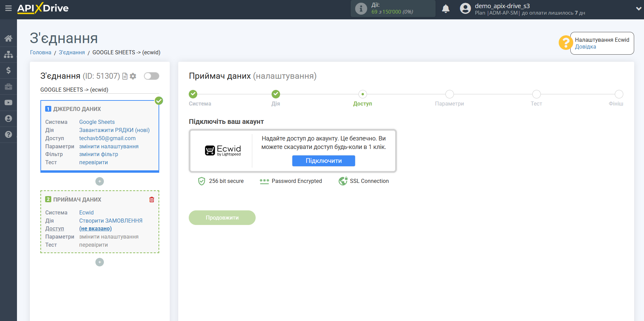Click the Ecwid by Lightspeed logo
Viewport: 644px width, 321px height.
223,150
